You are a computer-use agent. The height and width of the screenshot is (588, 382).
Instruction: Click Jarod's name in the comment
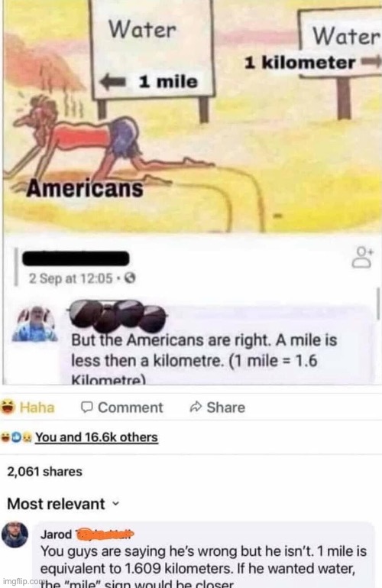(57, 534)
